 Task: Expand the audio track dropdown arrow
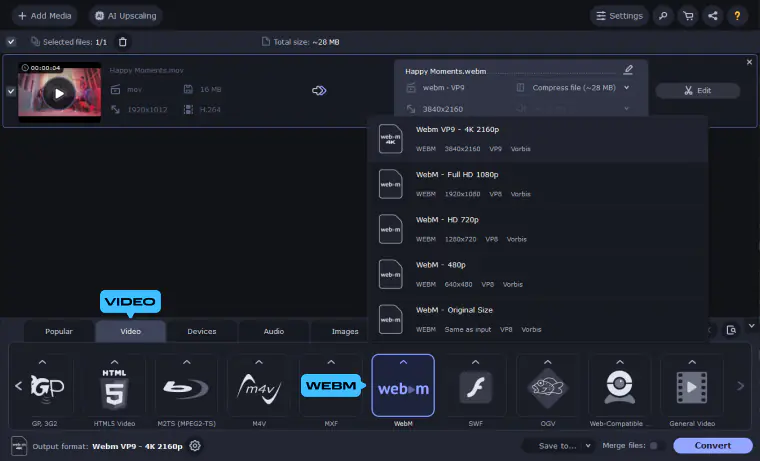click(x=626, y=109)
